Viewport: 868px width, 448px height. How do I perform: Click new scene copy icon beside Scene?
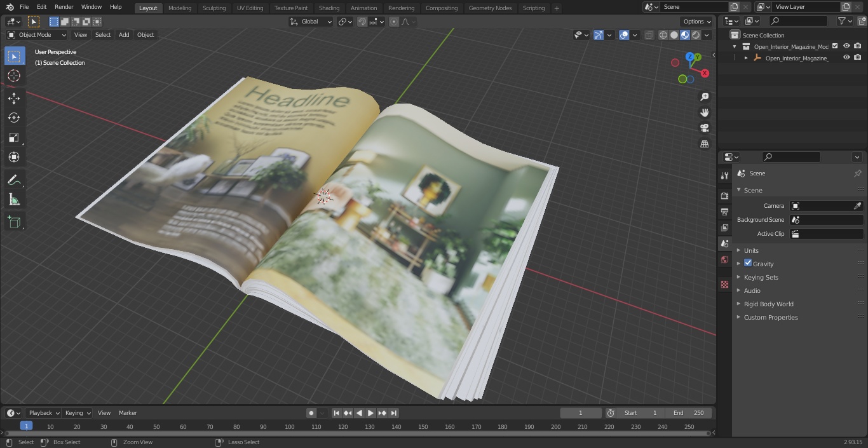734,7
